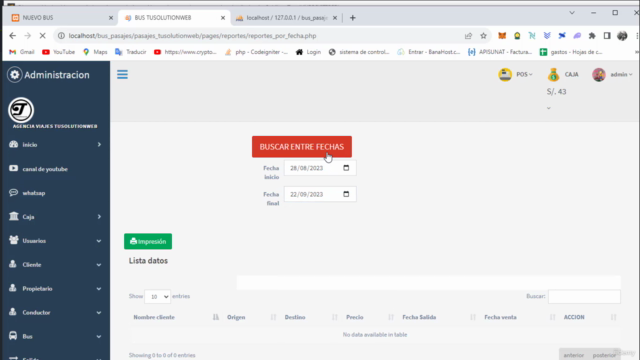The image size is (640, 360).
Task: Click the Buscar search input field
Action: click(584, 296)
